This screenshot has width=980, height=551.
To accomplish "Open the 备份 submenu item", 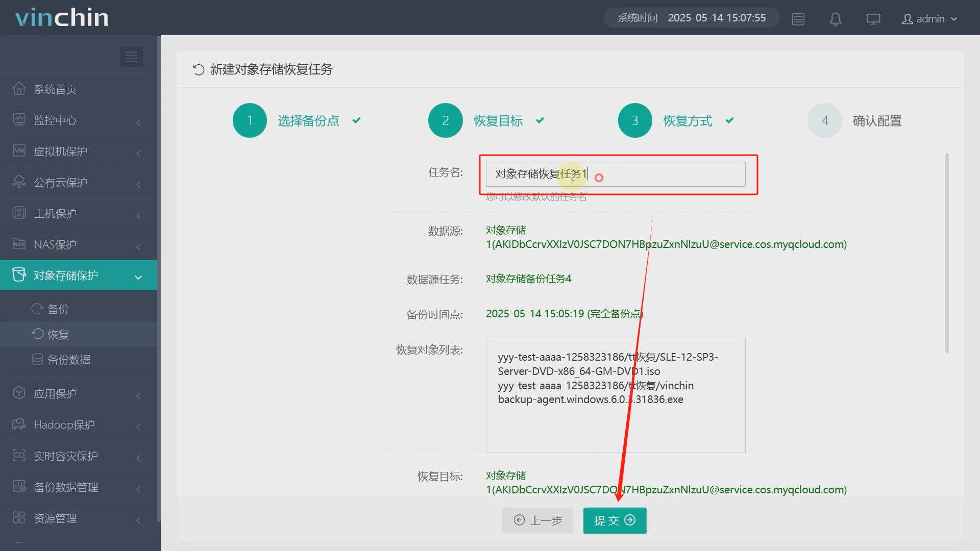I will point(79,309).
